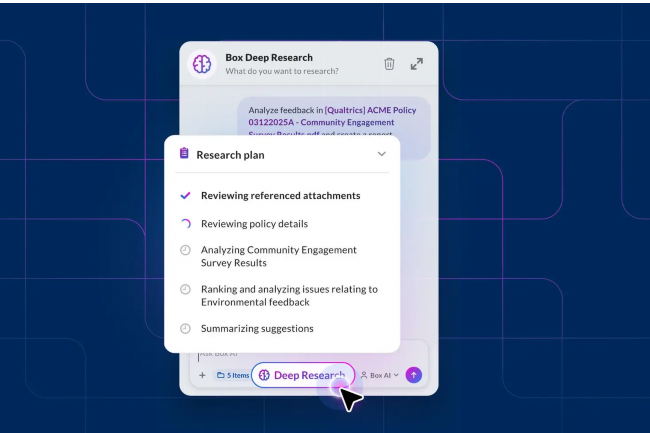Image resolution: width=650 pixels, height=433 pixels.
Task: Select the "Reviewing referenced attachments" step
Action: pyautogui.click(x=281, y=196)
